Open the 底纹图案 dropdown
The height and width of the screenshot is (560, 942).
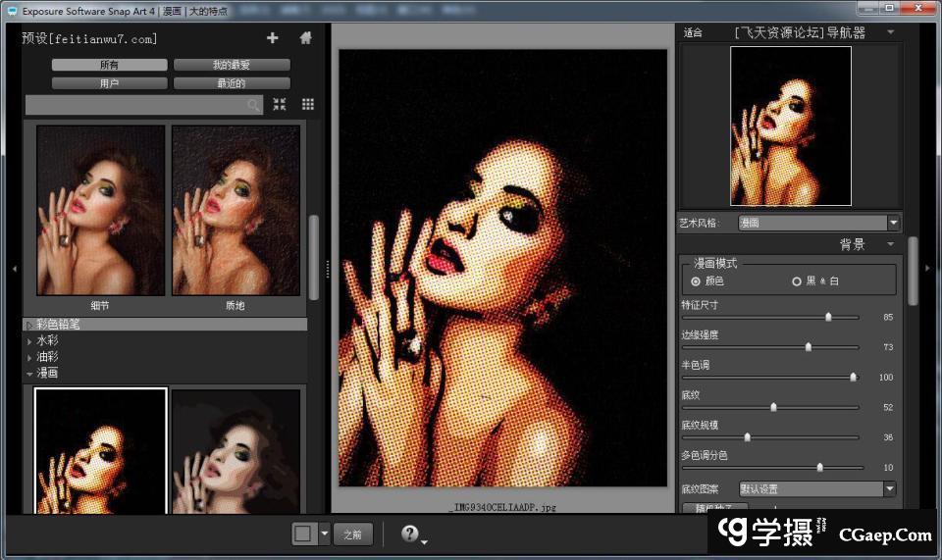[817, 488]
